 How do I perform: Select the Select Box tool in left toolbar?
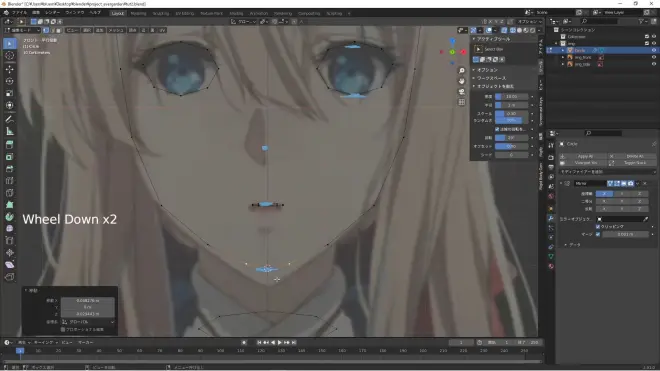pyautogui.click(x=10, y=44)
